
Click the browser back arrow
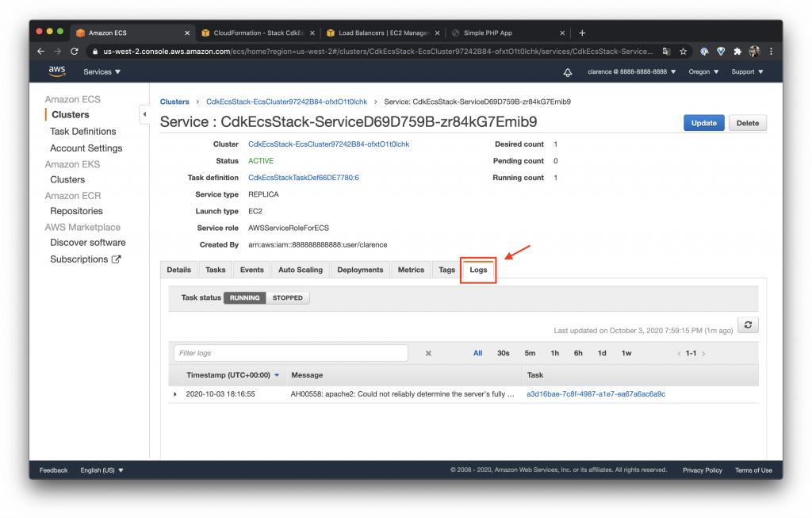[x=41, y=52]
